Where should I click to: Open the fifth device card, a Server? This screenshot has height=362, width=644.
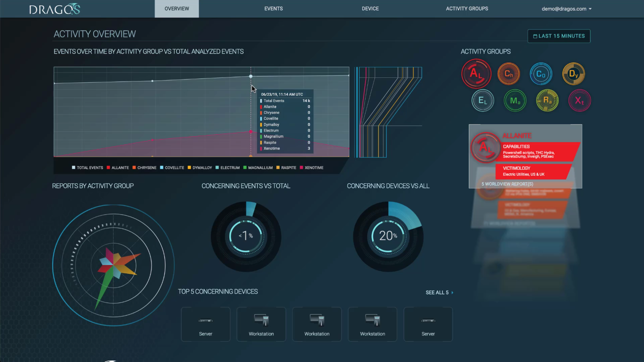point(428,324)
